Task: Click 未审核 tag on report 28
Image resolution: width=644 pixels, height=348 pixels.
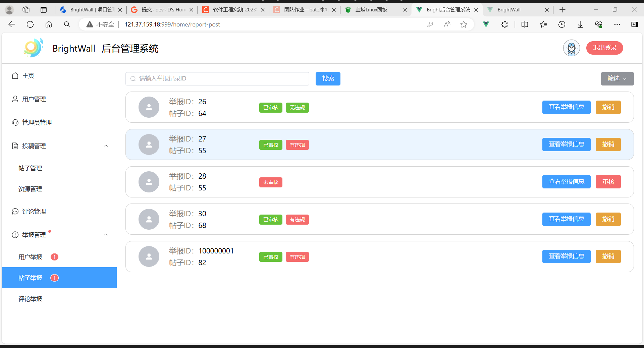Action: [x=271, y=182]
